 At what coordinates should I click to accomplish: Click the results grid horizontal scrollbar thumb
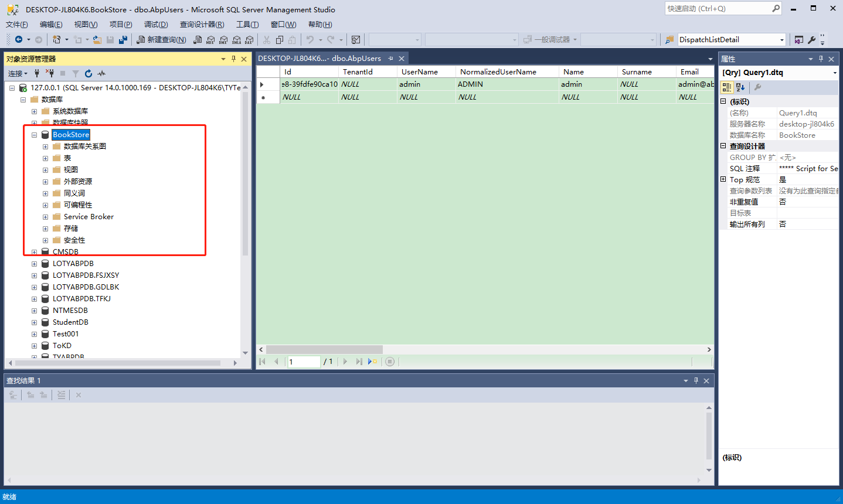(324, 349)
